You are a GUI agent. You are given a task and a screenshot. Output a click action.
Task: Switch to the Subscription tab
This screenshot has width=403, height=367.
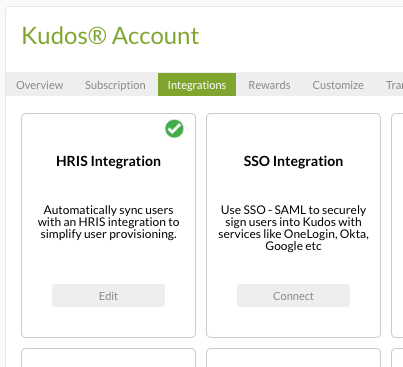click(115, 85)
